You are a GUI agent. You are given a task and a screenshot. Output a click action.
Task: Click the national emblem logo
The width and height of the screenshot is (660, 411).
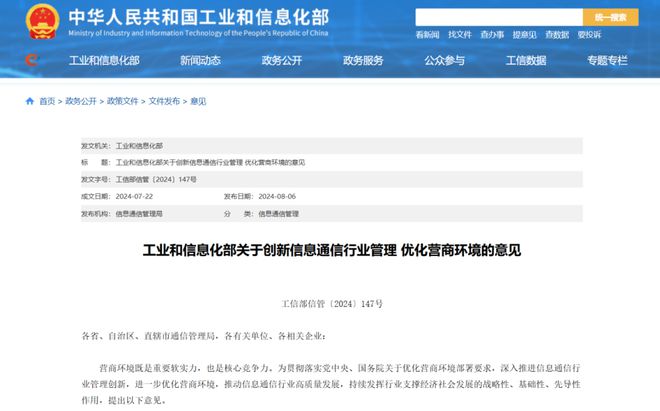click(42, 21)
